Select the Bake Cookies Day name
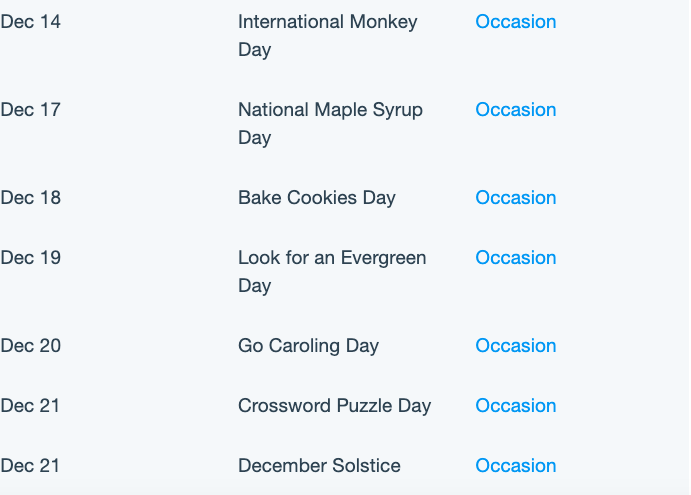 (316, 198)
